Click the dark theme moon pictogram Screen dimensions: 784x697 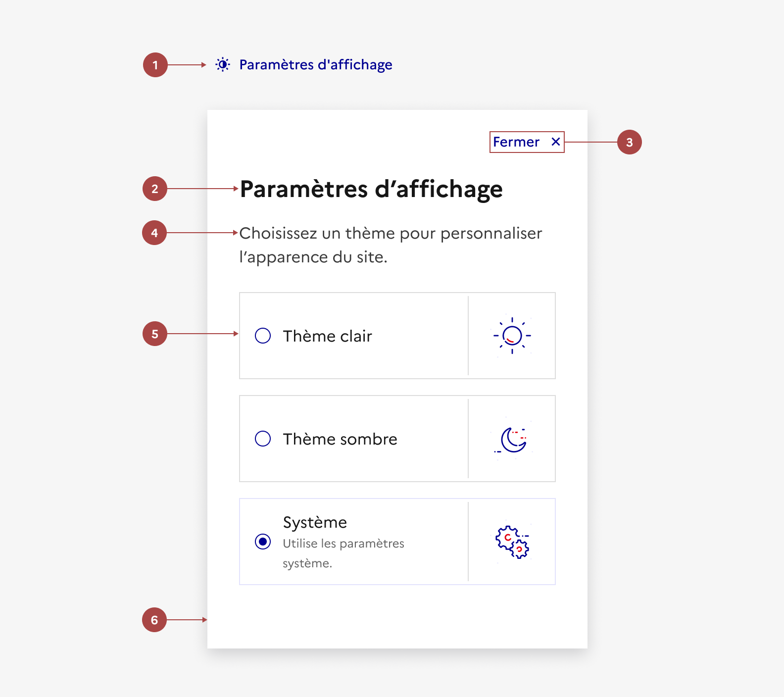point(513,440)
